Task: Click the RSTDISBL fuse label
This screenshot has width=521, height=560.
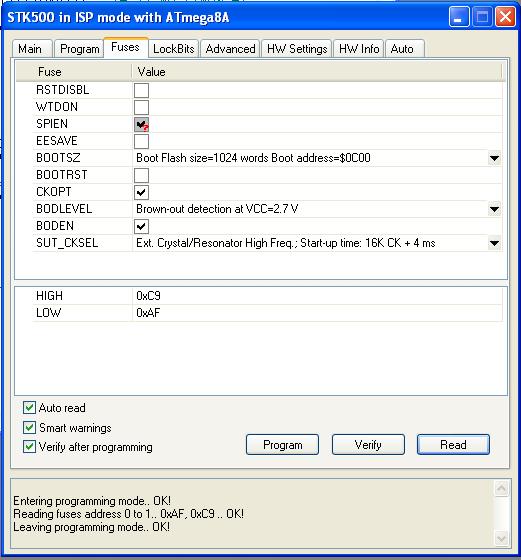Action: tap(62, 90)
